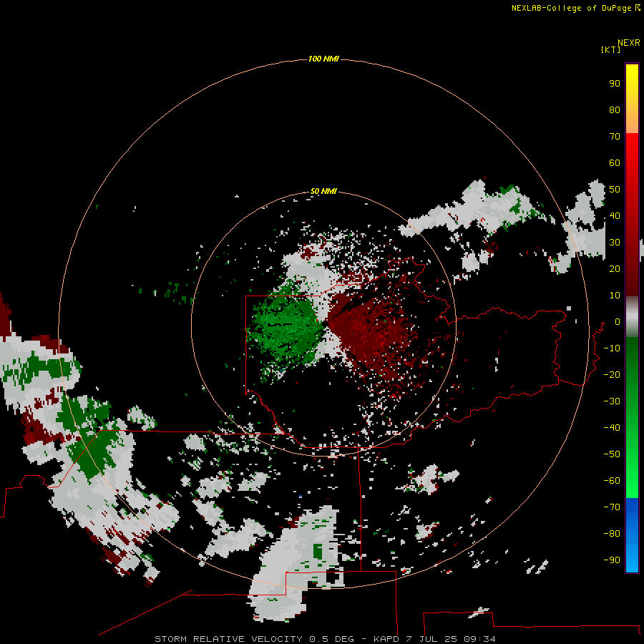The width and height of the screenshot is (644, 644).
Task: Click the -80 value on the velocity scale
Action: coord(612,534)
